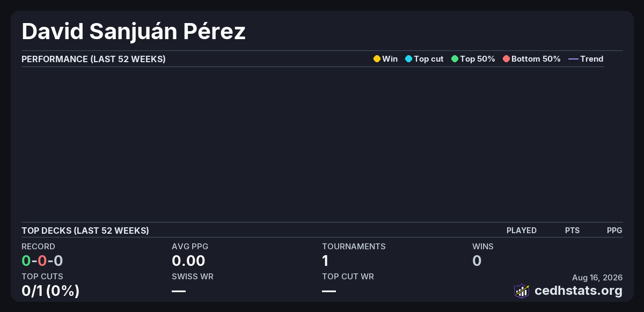Click the purple Trend line marker

[x=573, y=59]
